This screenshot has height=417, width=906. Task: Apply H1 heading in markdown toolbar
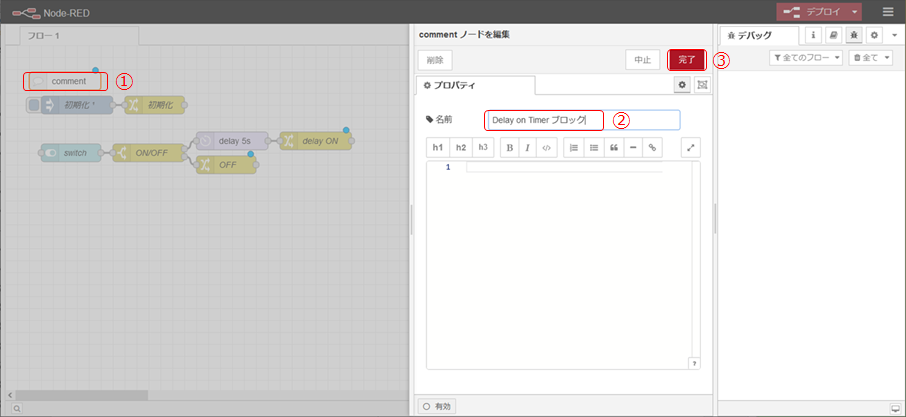[437, 148]
